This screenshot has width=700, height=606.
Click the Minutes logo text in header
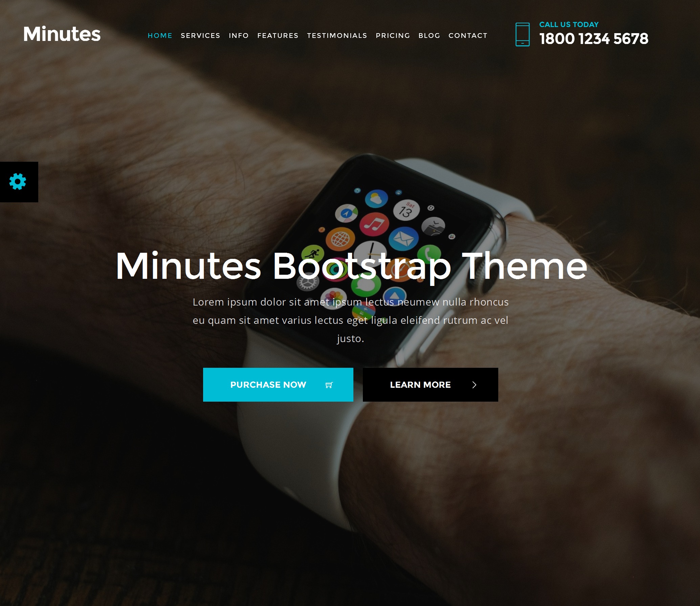click(x=62, y=34)
